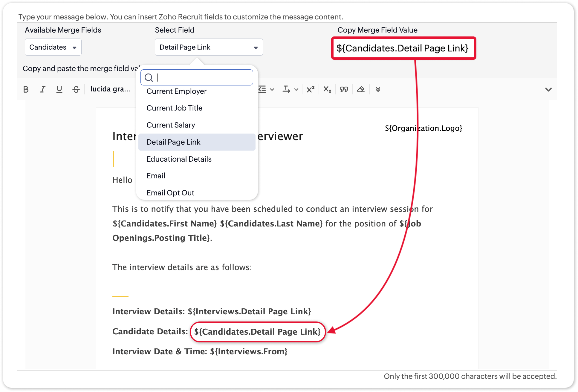Toggle italic formatting
The height and width of the screenshot is (392, 578).
click(43, 89)
